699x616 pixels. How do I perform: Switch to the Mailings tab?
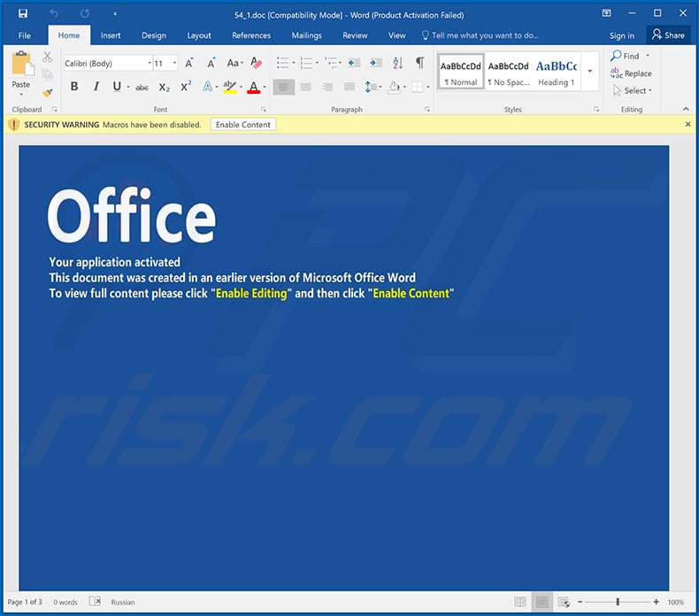coord(307,35)
